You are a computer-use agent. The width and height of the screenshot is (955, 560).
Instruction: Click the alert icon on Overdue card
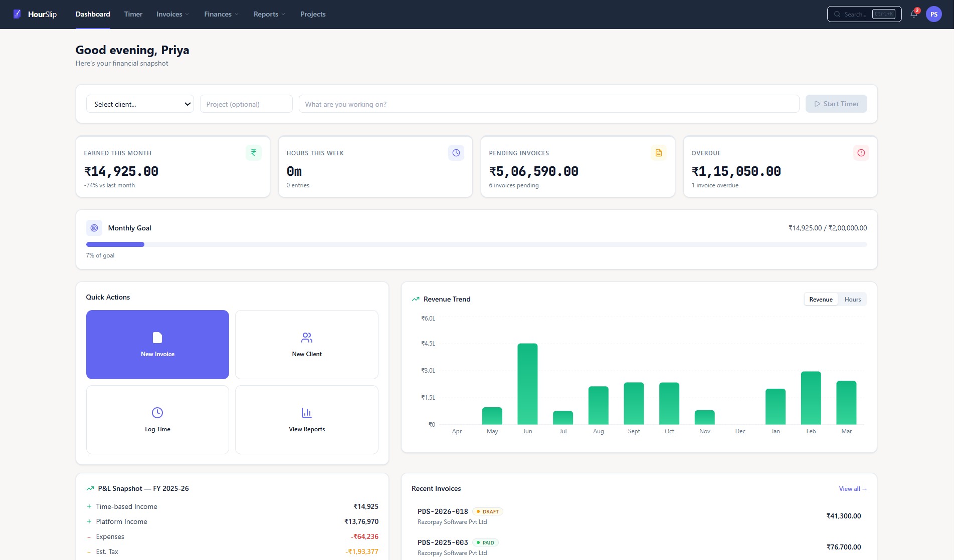point(861,153)
